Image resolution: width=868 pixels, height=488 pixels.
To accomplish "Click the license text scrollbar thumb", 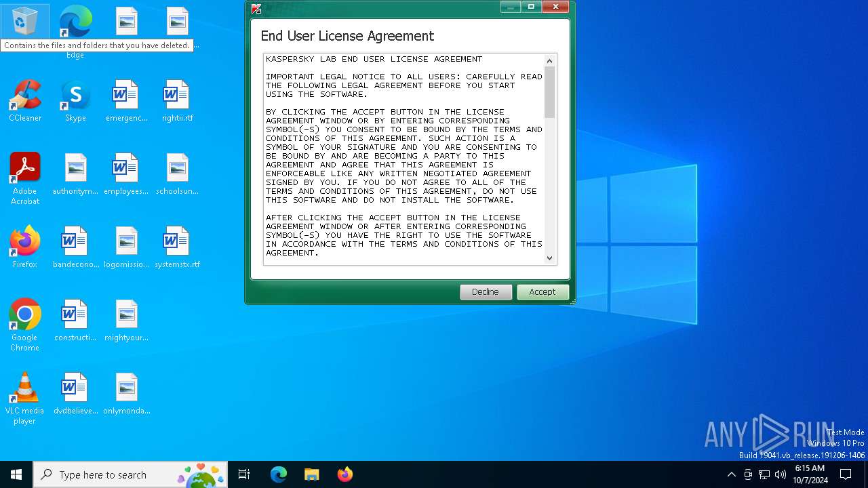I will [x=549, y=92].
